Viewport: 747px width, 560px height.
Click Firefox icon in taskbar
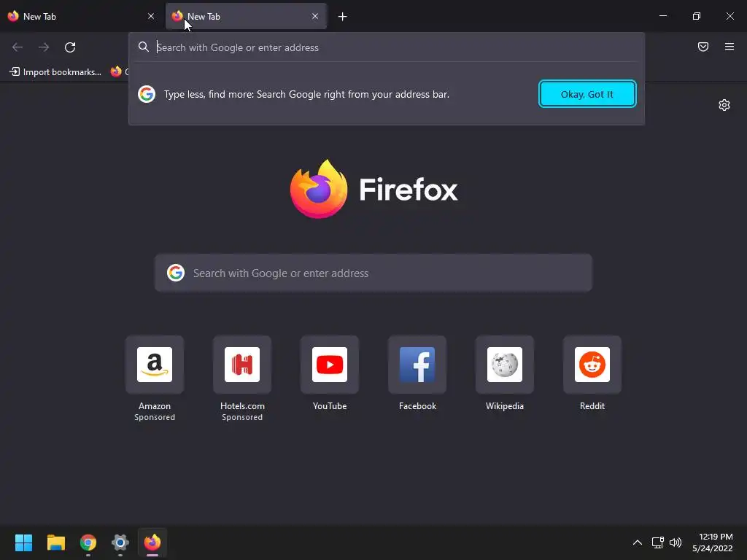pos(152,542)
